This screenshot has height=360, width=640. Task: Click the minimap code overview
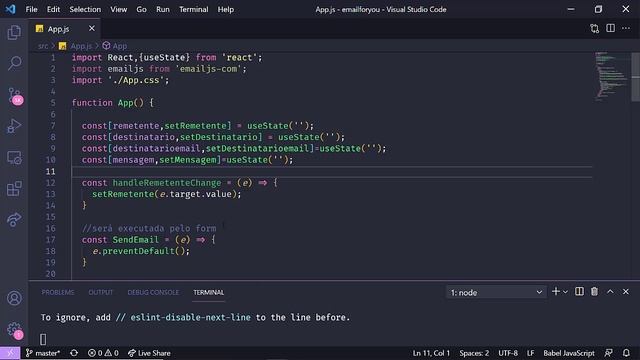tap(611, 76)
